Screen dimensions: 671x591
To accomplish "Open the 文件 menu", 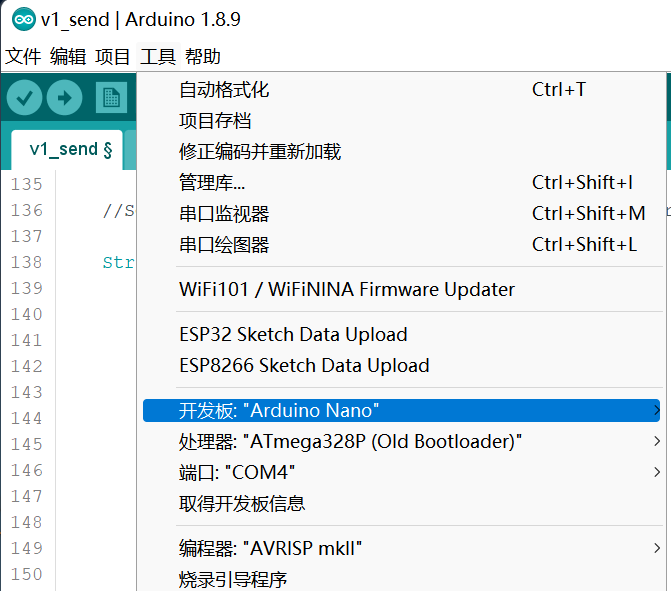I will 23,56.
